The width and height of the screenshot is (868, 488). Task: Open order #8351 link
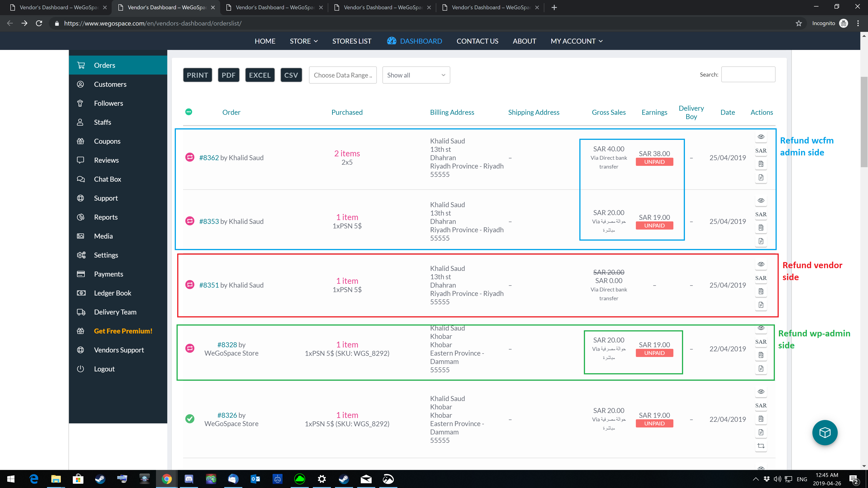[209, 285]
